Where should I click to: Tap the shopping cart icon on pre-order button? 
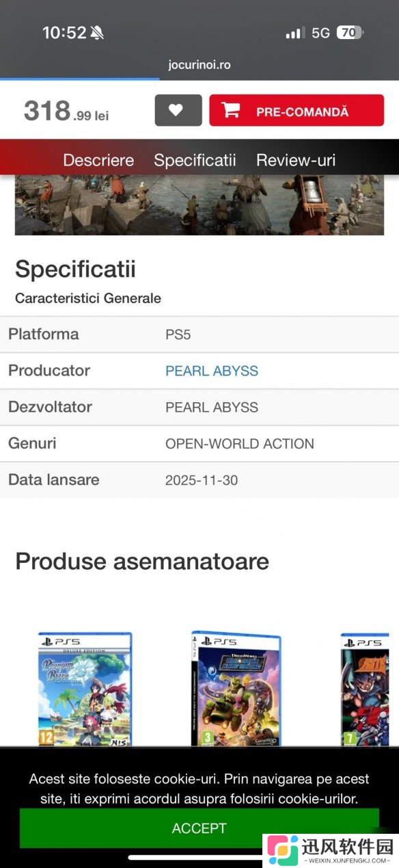tap(231, 111)
